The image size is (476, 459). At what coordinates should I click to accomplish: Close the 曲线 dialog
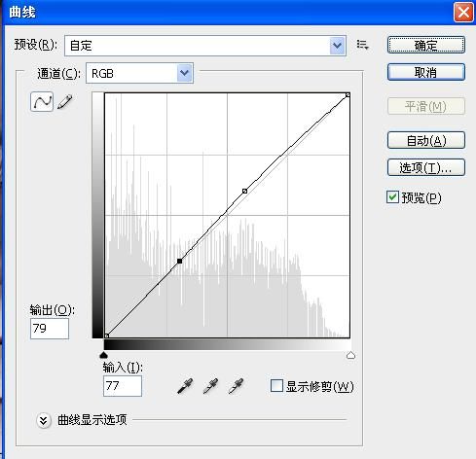(463, 13)
